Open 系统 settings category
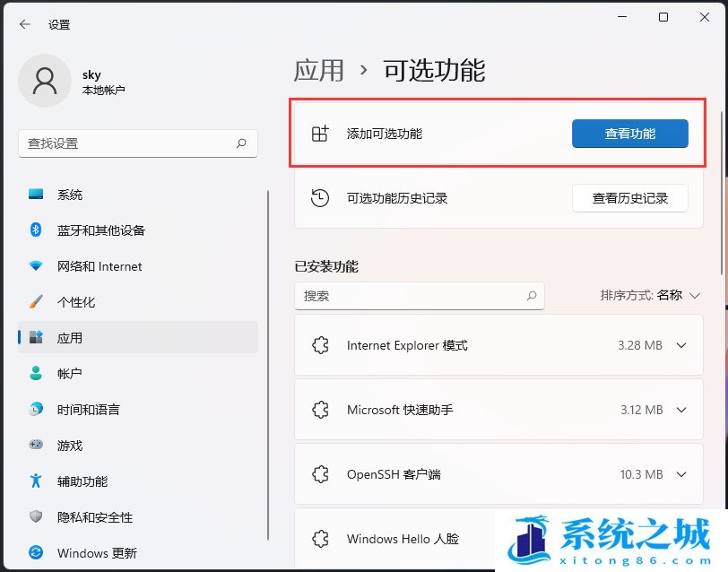The height and width of the screenshot is (572, 728). 138,194
